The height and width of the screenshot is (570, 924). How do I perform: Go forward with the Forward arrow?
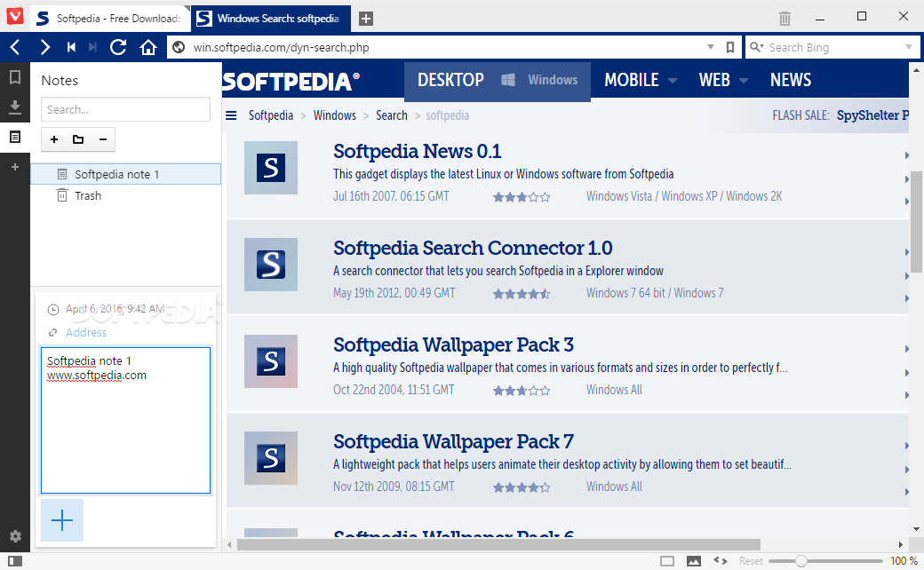point(44,47)
